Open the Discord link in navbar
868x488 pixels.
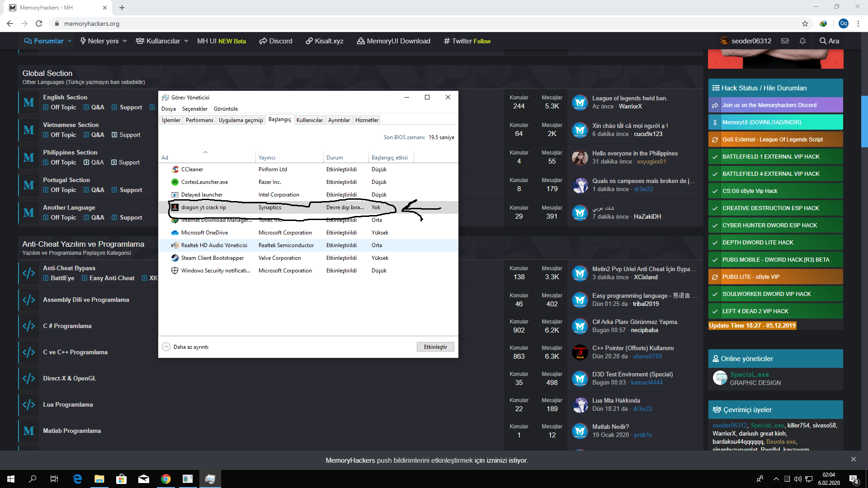tap(276, 41)
